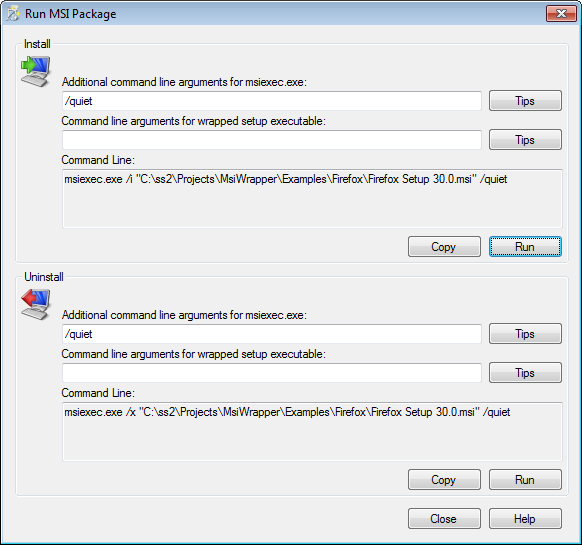The height and width of the screenshot is (545, 582).
Task: Open Tips for Uninstall wrapped setup executable arguments
Action: click(x=525, y=373)
